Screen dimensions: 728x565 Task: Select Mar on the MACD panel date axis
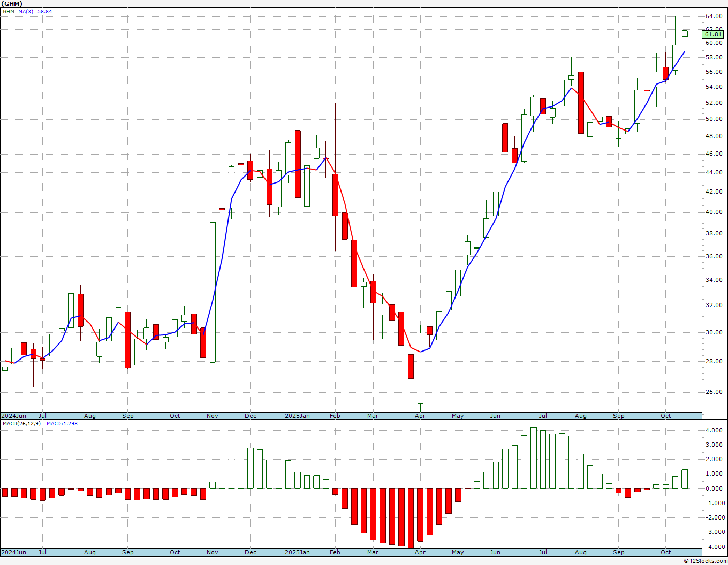373,552
